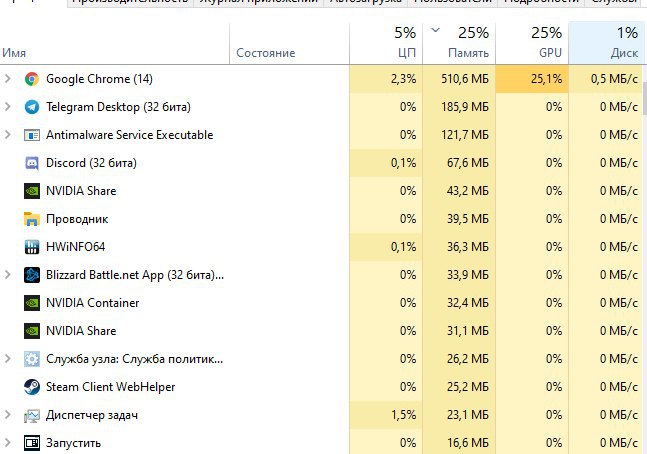Sort by Диск column header
647x454 pixels.
(x=607, y=43)
